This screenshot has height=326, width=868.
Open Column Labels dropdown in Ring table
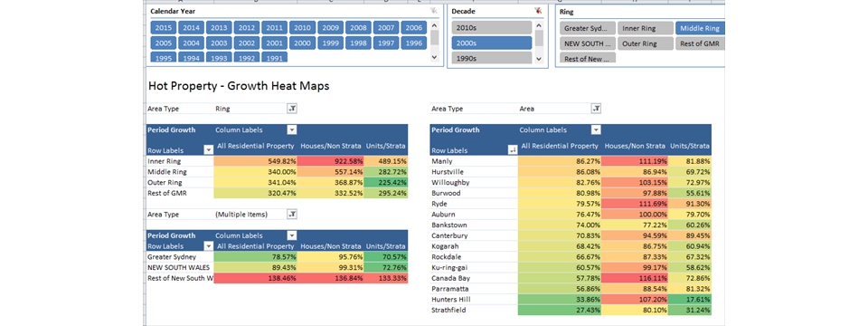pyautogui.click(x=292, y=129)
